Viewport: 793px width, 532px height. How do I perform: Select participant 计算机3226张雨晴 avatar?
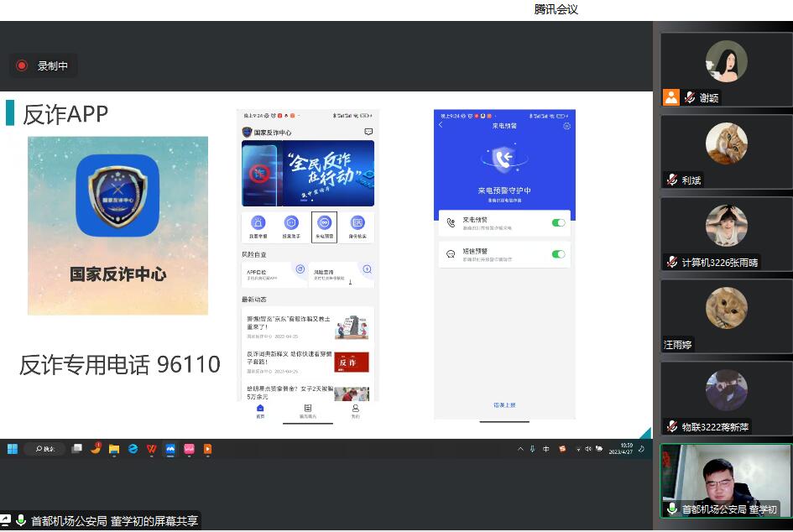(x=726, y=226)
